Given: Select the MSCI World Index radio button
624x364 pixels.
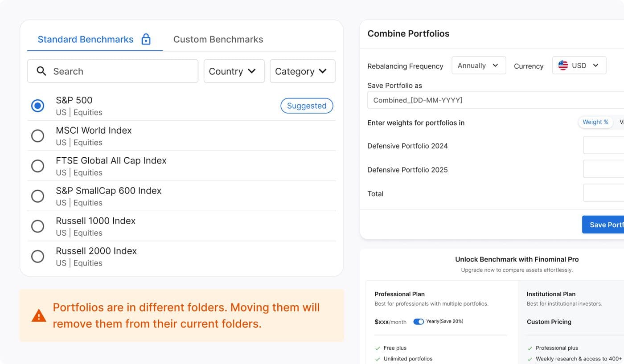Looking at the screenshot, I should pyautogui.click(x=37, y=136).
